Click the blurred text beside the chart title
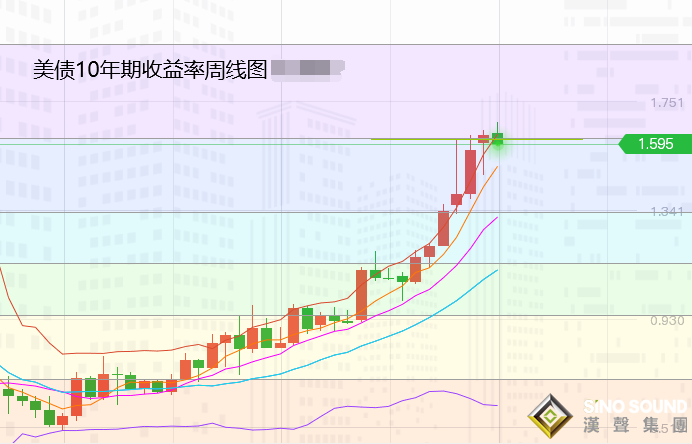This screenshot has height=444, width=692. click(x=307, y=70)
